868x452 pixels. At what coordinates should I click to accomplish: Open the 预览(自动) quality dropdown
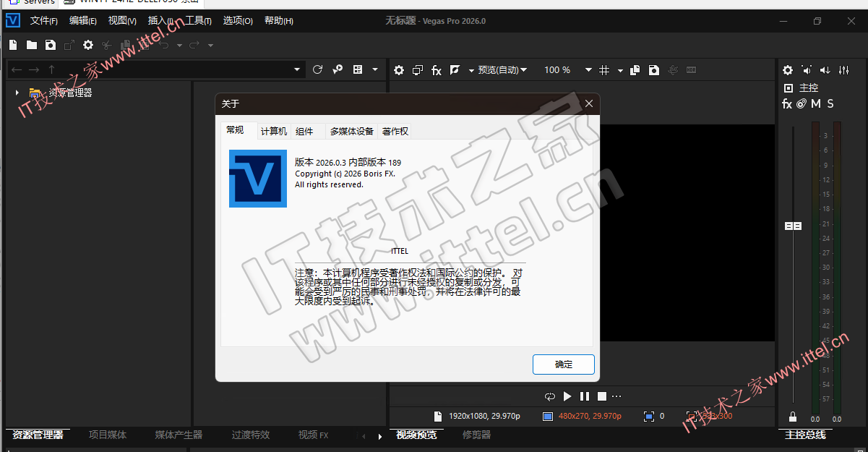(503, 70)
